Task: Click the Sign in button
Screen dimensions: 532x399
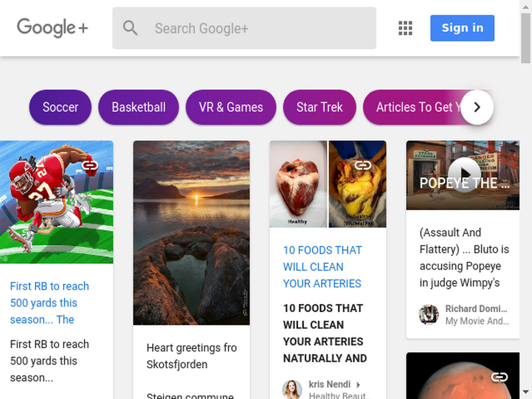Action: (462, 28)
